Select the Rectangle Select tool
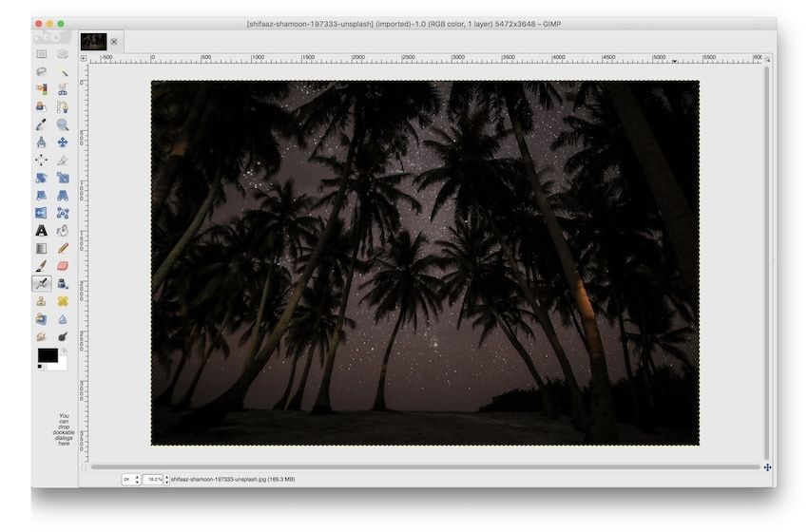 [x=41, y=54]
